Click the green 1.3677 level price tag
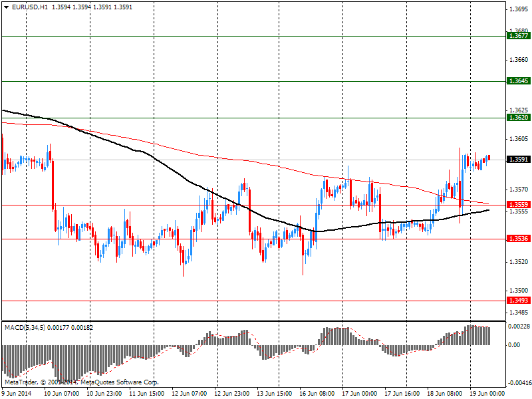 [519, 36]
